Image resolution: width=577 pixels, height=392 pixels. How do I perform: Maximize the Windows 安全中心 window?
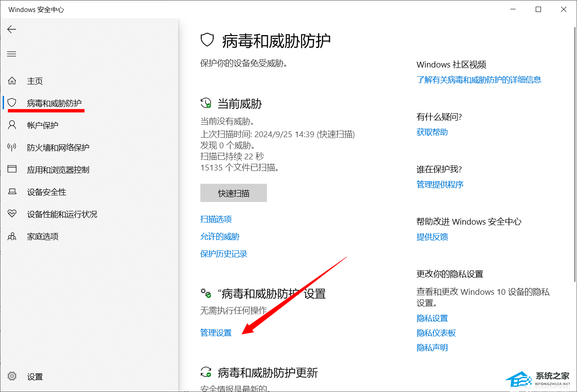[x=538, y=9]
